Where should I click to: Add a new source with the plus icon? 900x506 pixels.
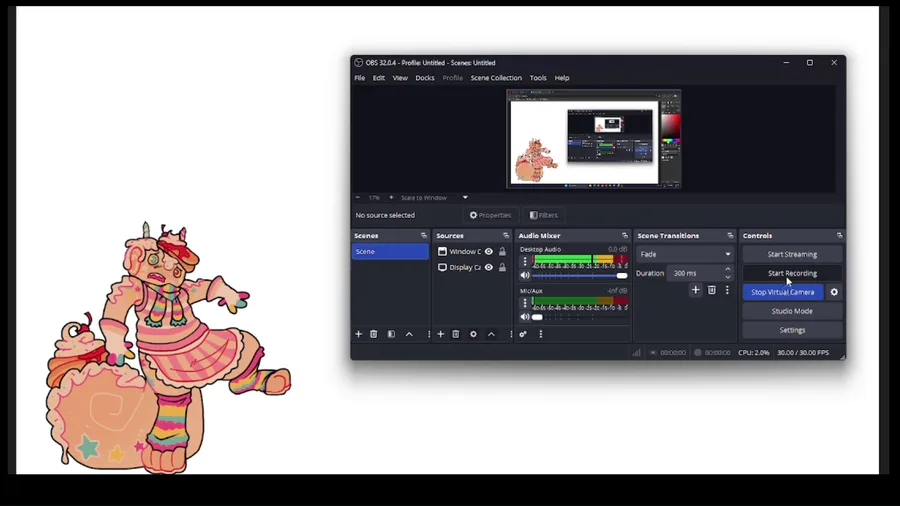(x=440, y=334)
